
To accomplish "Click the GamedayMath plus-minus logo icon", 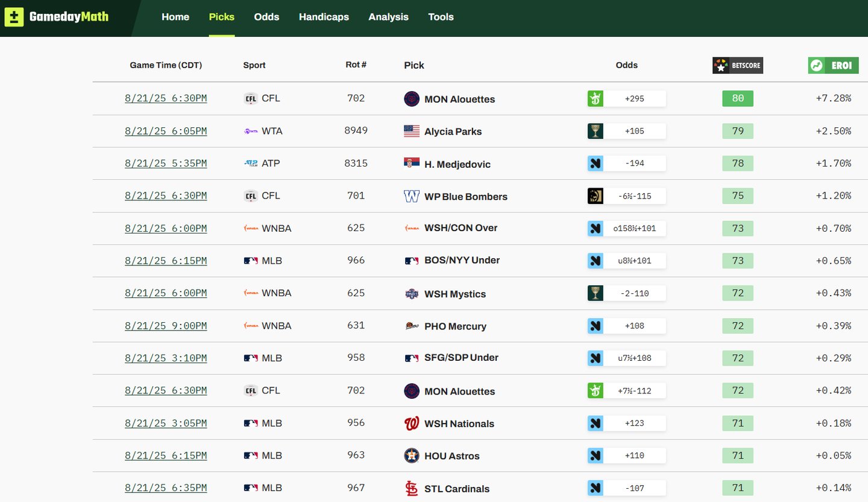I will (x=14, y=17).
